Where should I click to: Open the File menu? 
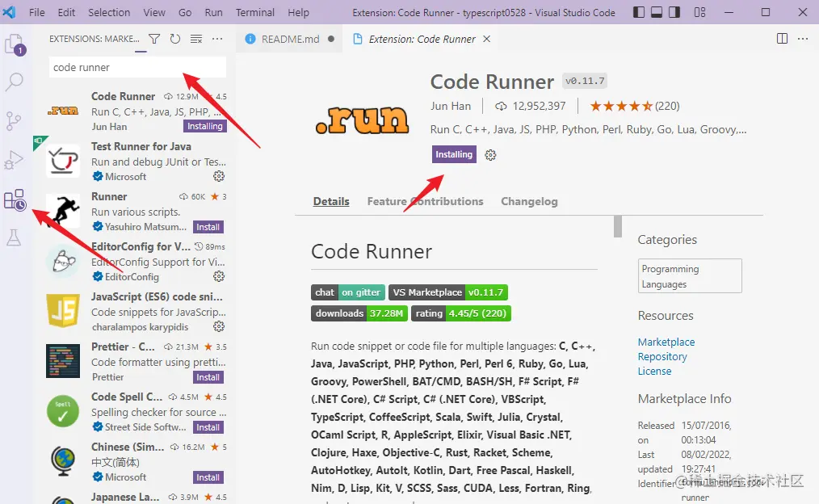pyautogui.click(x=36, y=12)
